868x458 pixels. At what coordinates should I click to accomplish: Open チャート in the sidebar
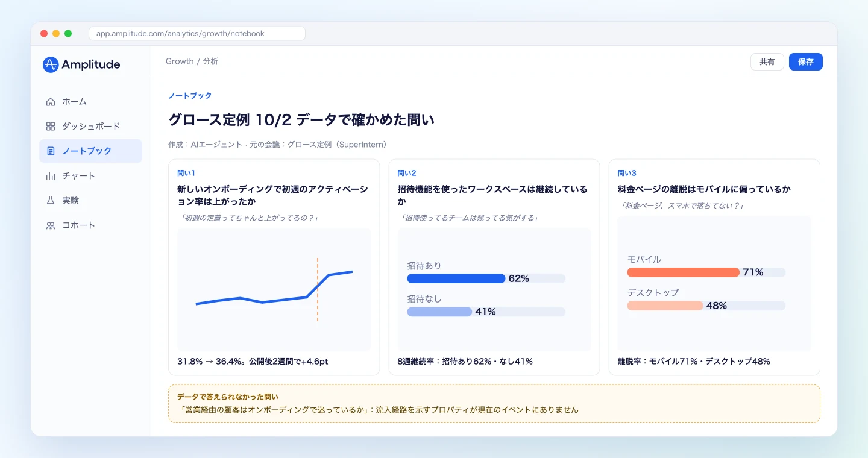90,176
